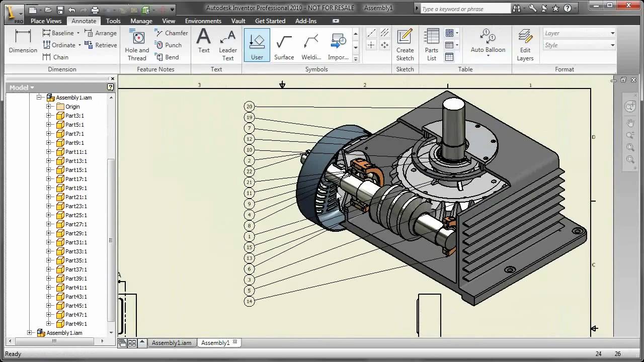This screenshot has width=644, height=362.
Task: Start Create Sketch
Action: [x=405, y=45]
